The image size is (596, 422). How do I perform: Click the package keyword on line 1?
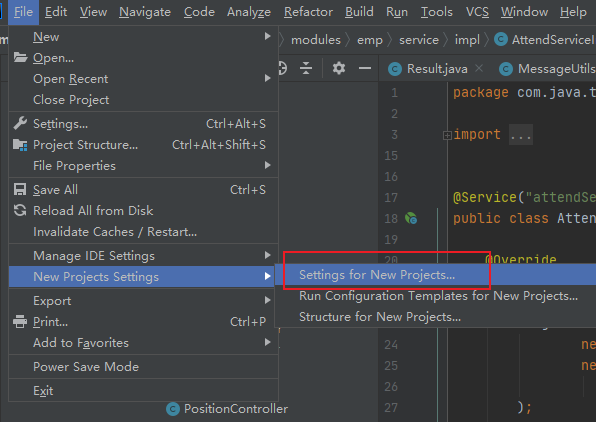click(x=480, y=92)
